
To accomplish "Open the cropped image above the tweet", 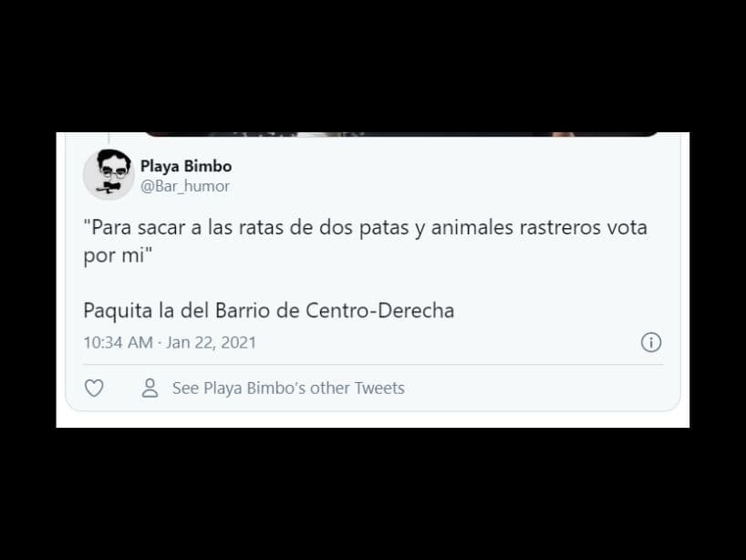I will click(x=401, y=134).
